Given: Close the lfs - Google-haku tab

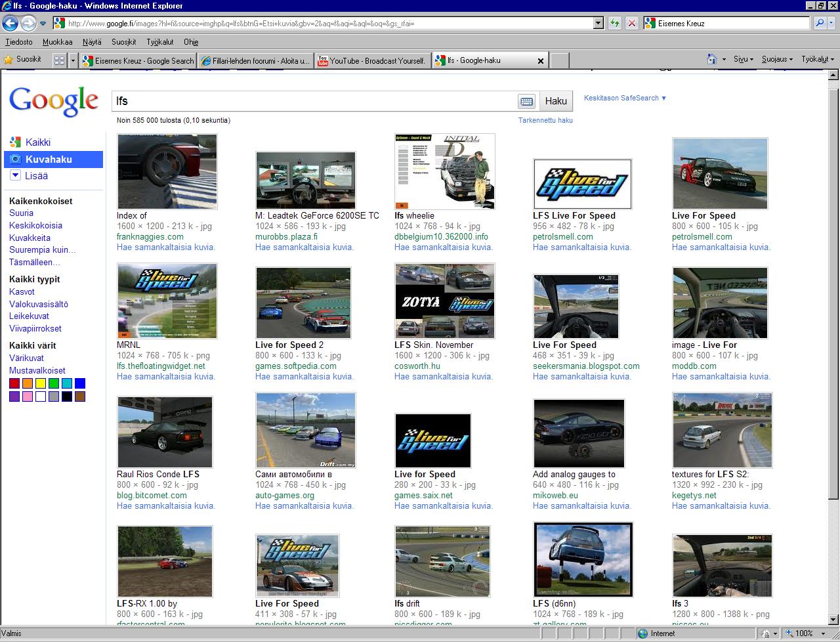Looking at the screenshot, I should click(x=541, y=60).
